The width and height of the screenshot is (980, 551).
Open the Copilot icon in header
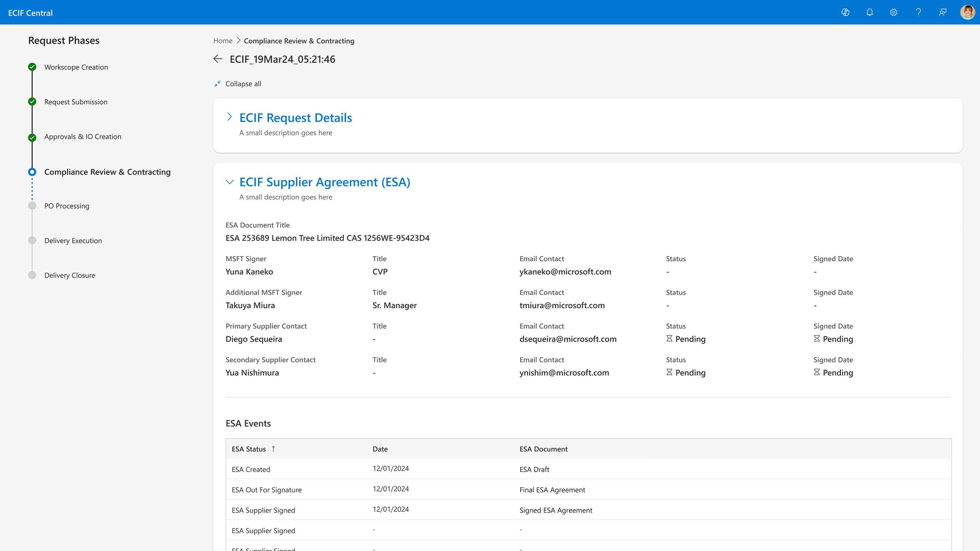point(845,13)
